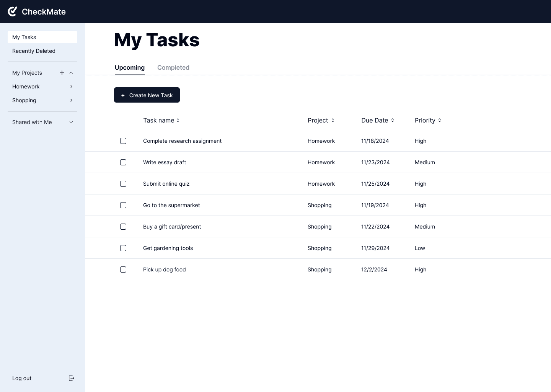Open the Homework project
This screenshot has width=551, height=392.
[26, 87]
